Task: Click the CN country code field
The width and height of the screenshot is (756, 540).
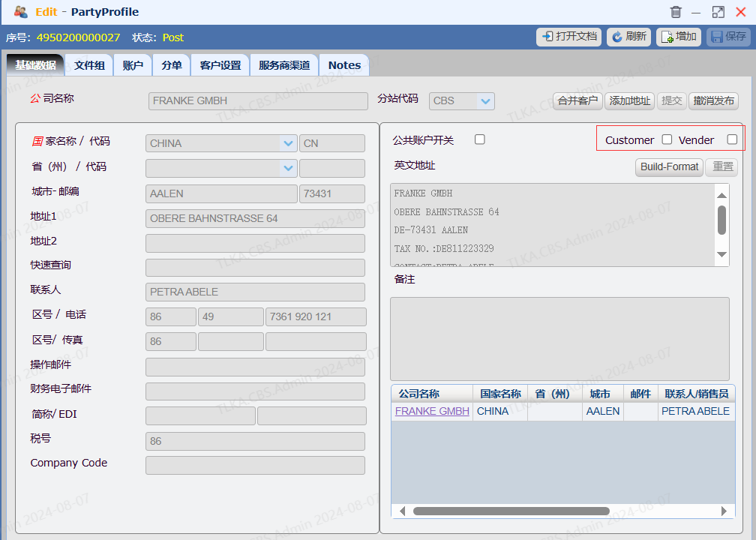Action: (x=332, y=143)
